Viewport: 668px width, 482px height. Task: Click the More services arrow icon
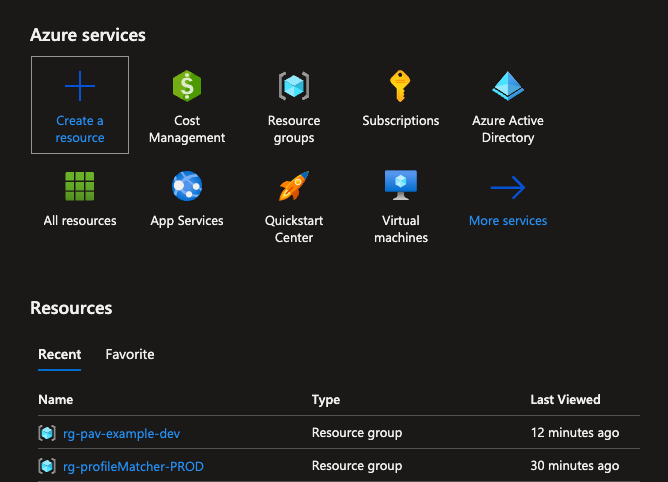[508, 187]
